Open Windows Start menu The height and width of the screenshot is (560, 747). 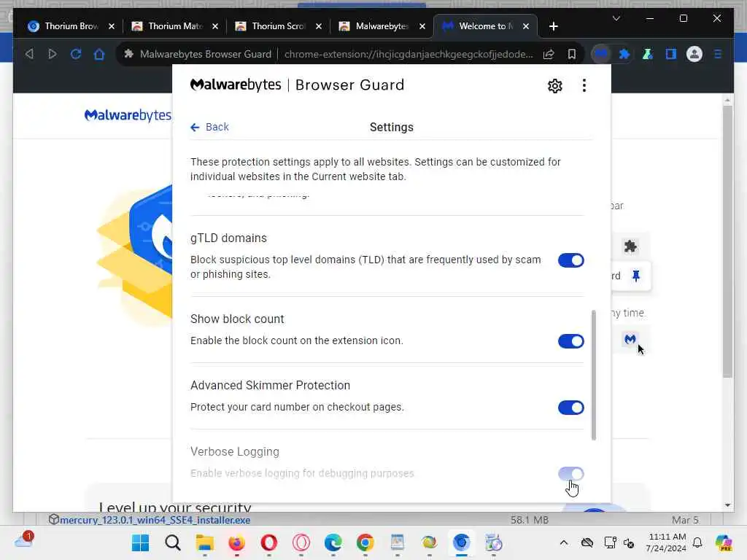[140, 542]
